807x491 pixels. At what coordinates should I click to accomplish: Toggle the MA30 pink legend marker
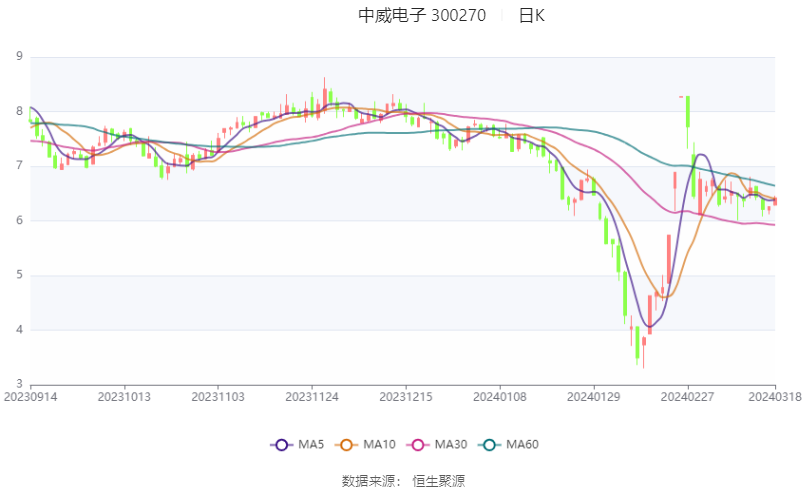pos(418,445)
